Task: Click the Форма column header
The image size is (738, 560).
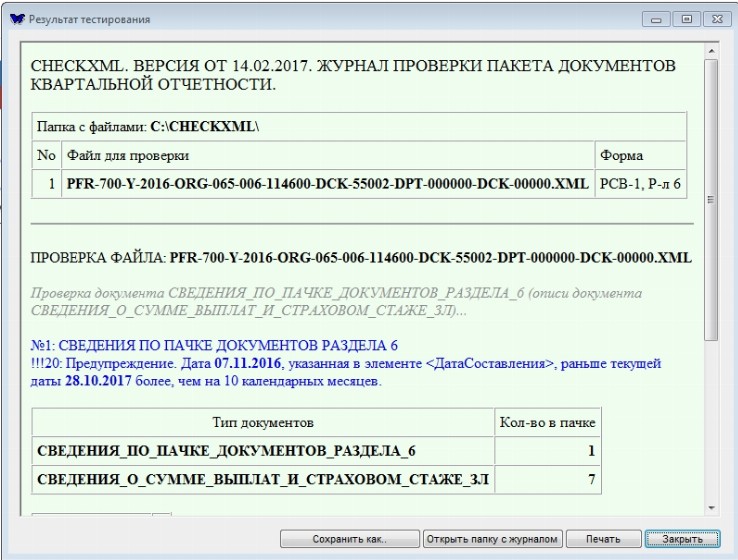Action: click(x=621, y=156)
